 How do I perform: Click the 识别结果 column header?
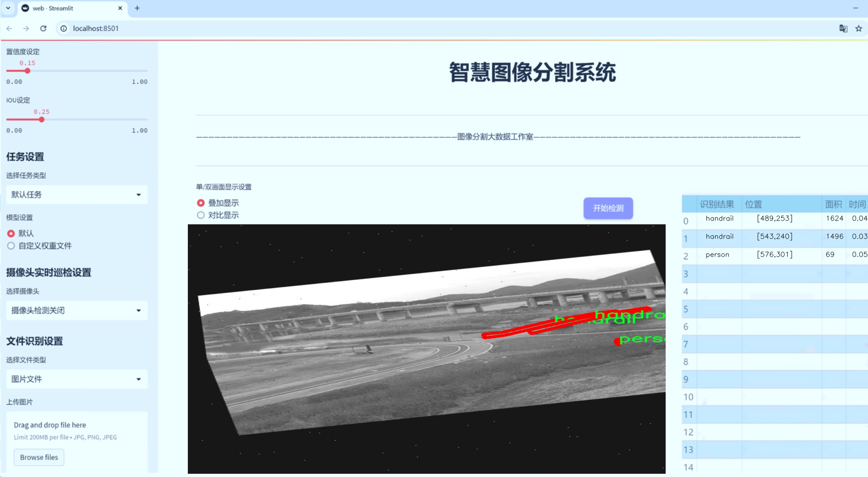[716, 204]
